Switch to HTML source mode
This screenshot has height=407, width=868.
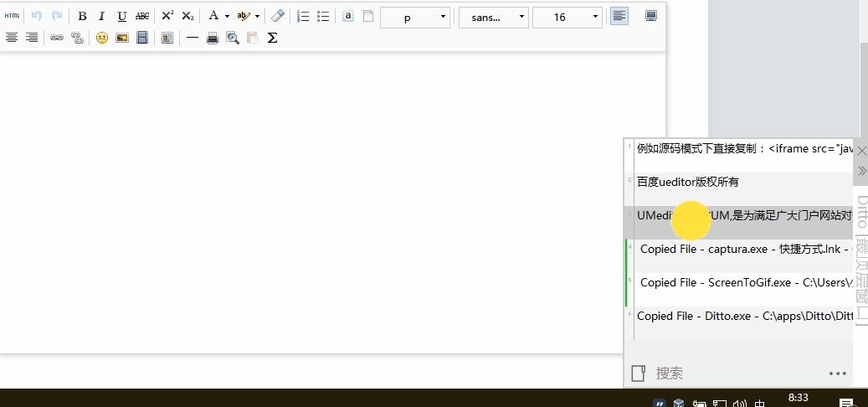coord(12,16)
